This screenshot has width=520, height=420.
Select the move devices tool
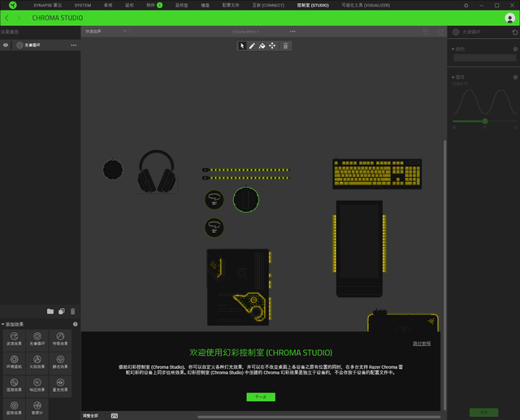272,45
